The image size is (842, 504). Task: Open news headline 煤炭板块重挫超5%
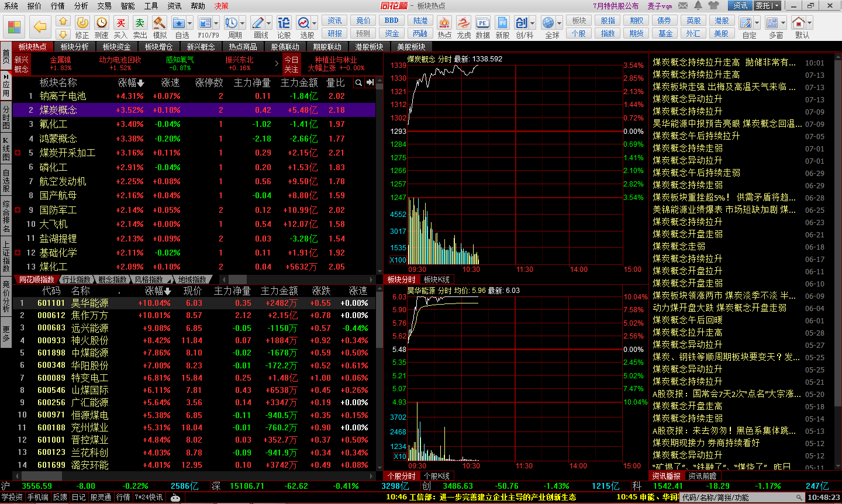[724, 197]
